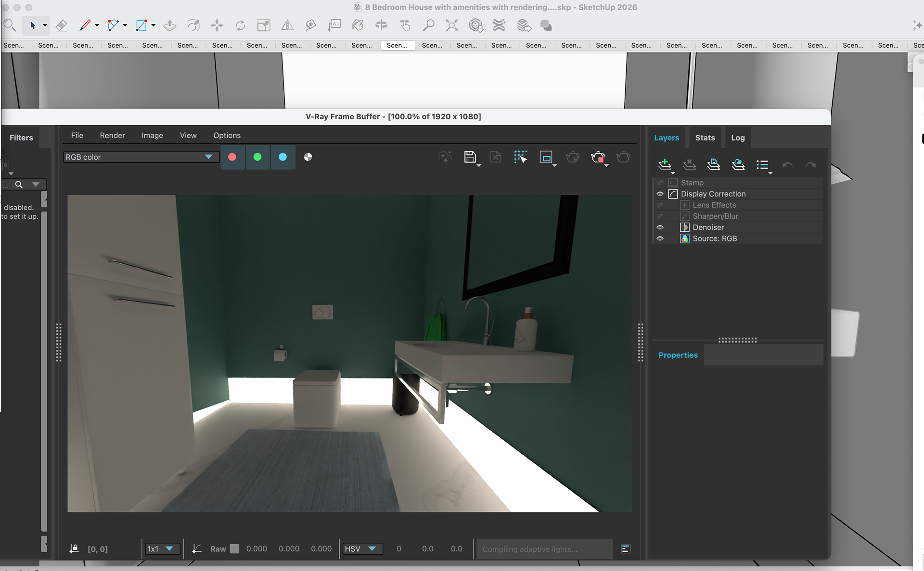
Task: Select the Move tool in SketchUp toolbar
Action: (217, 25)
